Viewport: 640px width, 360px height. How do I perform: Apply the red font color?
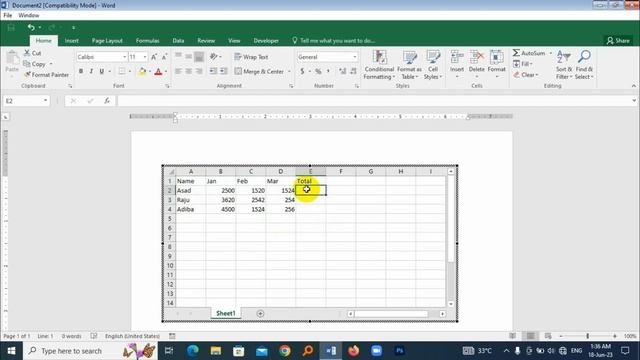tap(158, 71)
